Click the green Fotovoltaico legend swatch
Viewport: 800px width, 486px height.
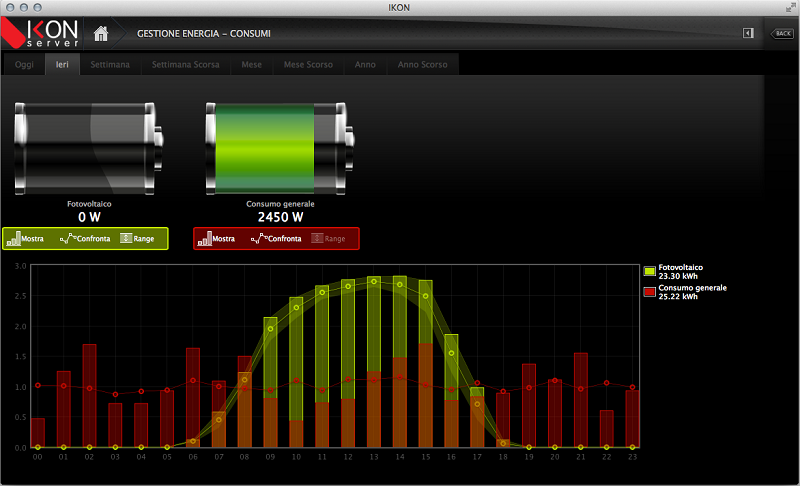tap(649, 271)
